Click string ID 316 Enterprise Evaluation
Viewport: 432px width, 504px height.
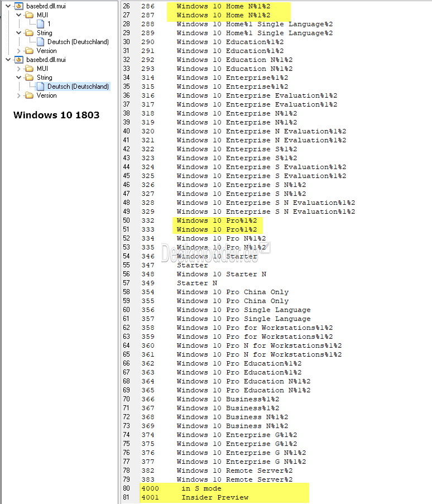257,95
